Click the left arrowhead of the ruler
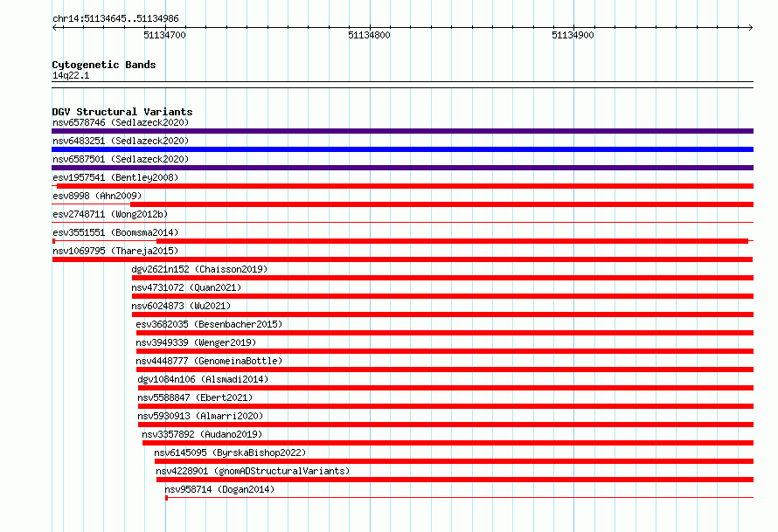 [x=54, y=28]
